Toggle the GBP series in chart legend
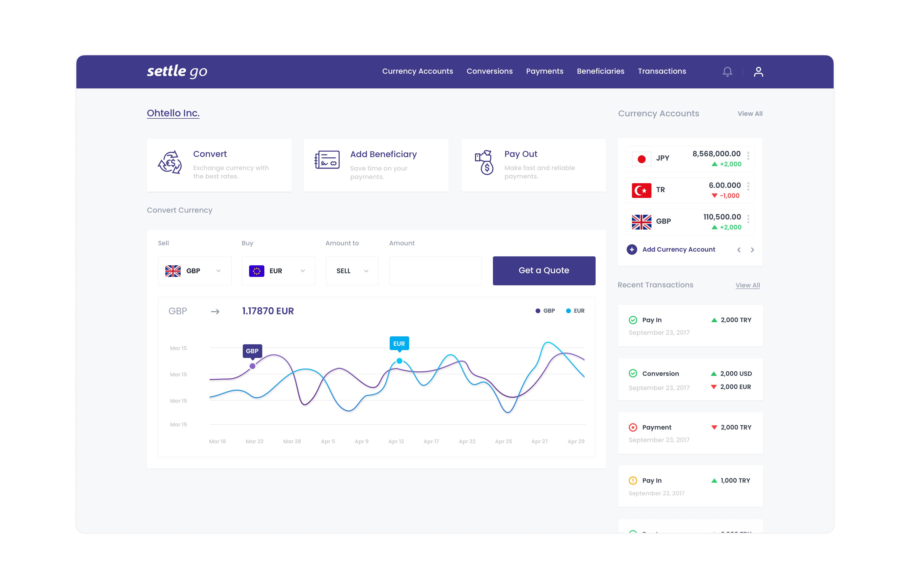 tap(545, 311)
